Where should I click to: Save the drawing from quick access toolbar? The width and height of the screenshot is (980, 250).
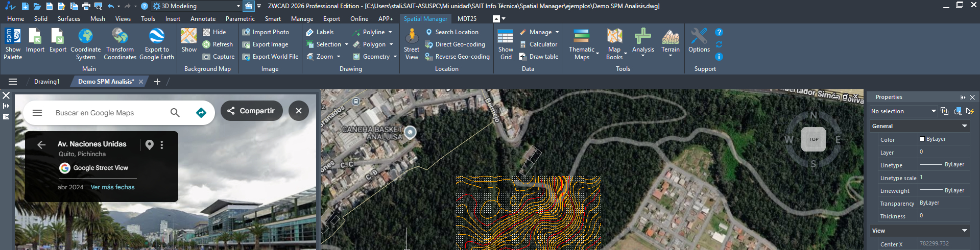(49, 6)
